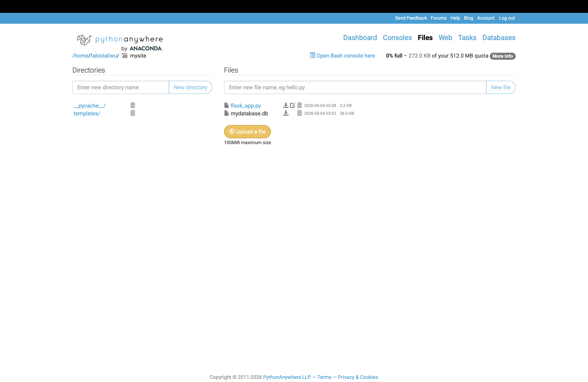Image resolution: width=588 pixels, height=382 pixels.
Task: Switch to the Dashboard tab
Action: pos(360,38)
